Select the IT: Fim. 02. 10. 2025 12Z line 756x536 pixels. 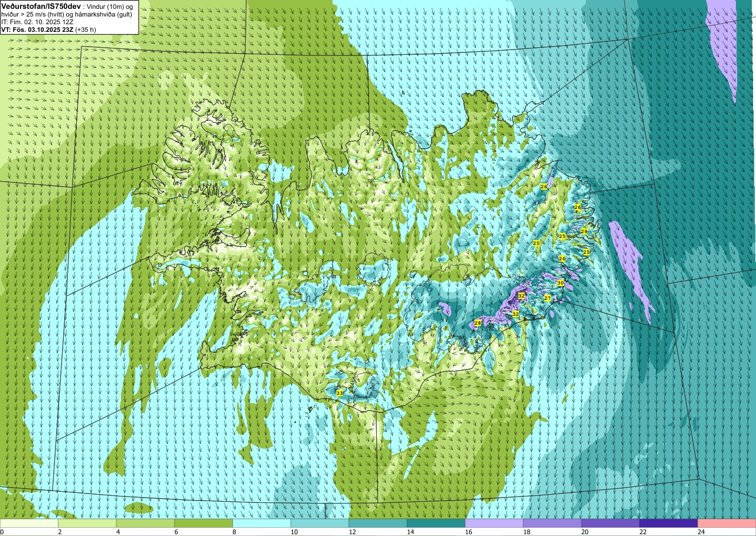pos(37,22)
